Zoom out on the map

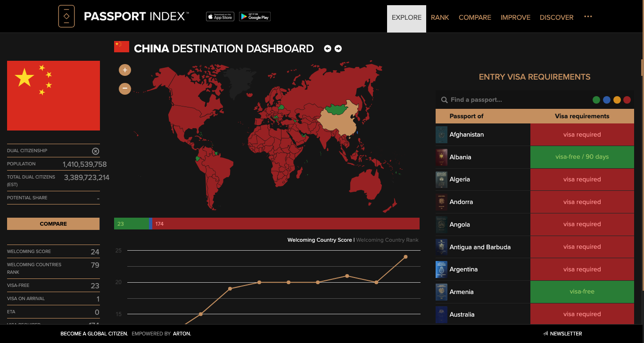pos(125,88)
